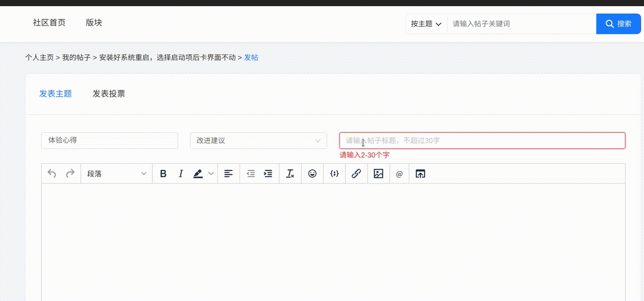
Task: Open the 改进建议 category dropdown
Action: point(258,141)
